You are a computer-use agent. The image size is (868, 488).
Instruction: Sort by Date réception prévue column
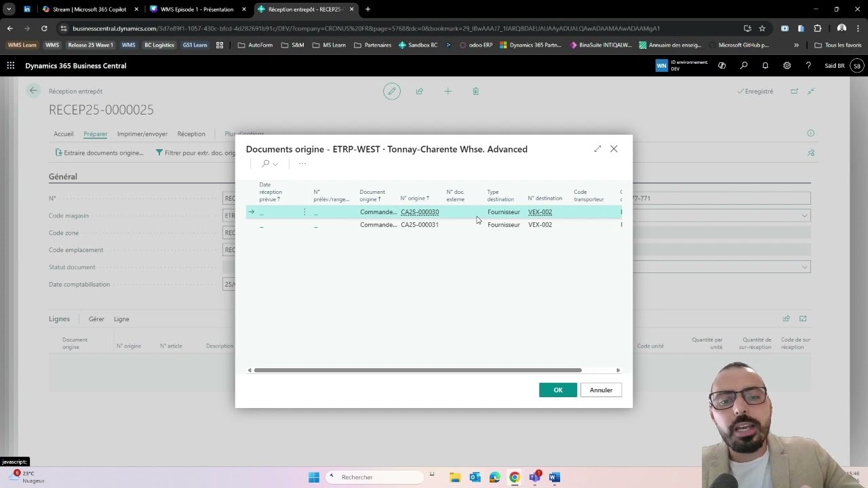click(271, 192)
